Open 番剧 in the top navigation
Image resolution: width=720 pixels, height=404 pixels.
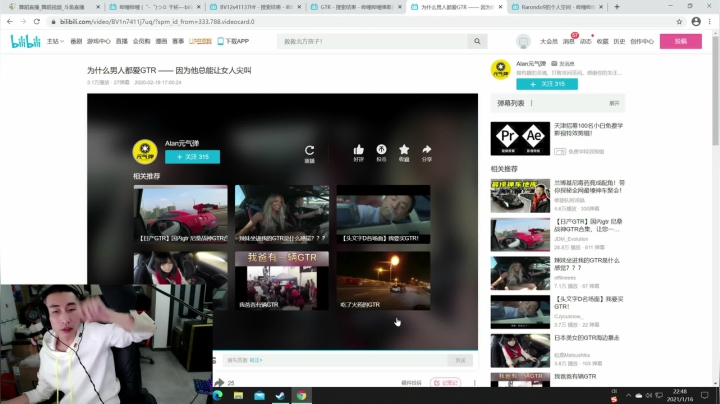(x=76, y=41)
